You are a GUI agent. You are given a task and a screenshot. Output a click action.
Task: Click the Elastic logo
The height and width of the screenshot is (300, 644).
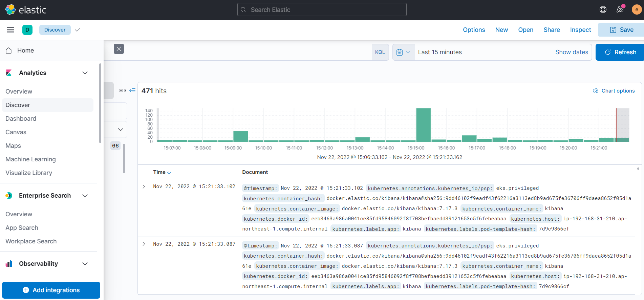click(26, 10)
